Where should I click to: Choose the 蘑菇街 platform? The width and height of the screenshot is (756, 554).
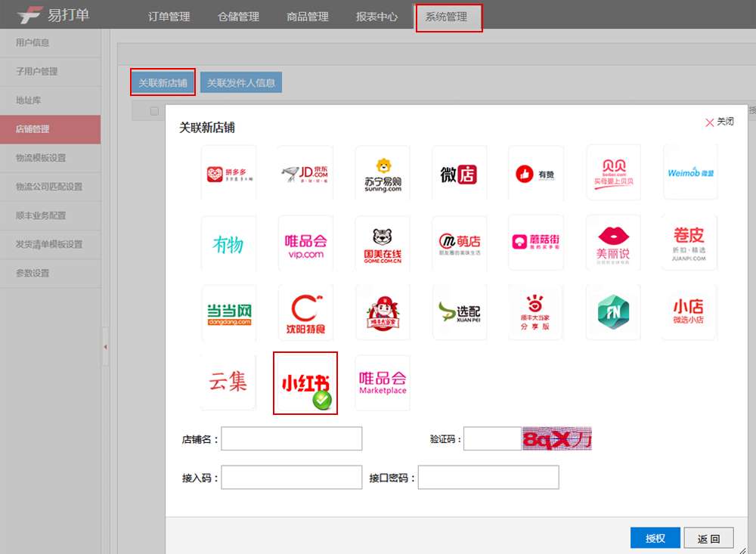click(x=536, y=243)
